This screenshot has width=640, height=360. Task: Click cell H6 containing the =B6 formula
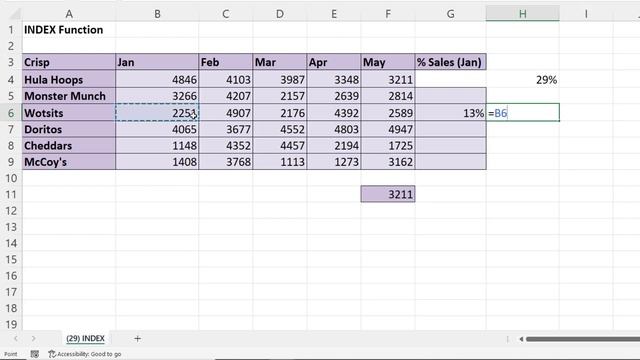pos(522,113)
